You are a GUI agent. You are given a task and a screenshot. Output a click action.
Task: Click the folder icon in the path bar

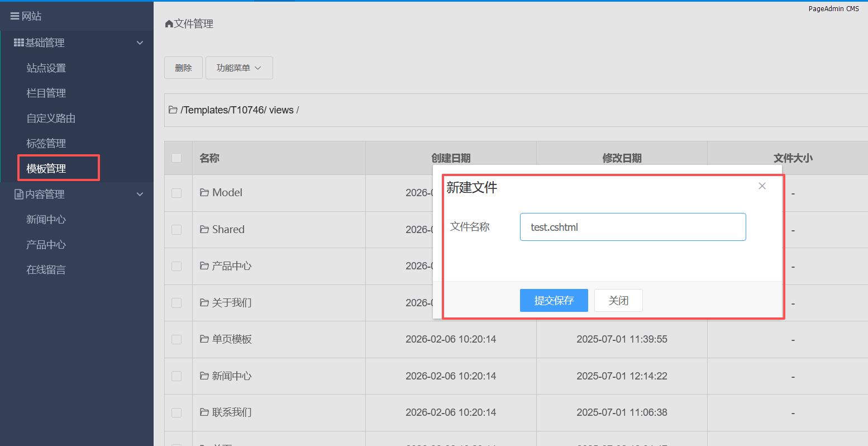pyautogui.click(x=173, y=110)
